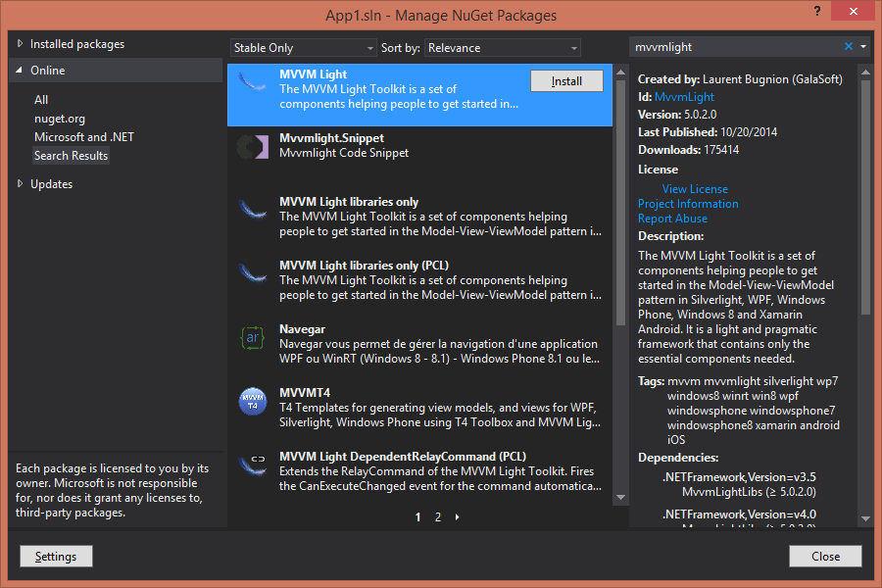Click the Mvvmlight.Snippet package icon
Screen dimensions: 882x588
tap(253, 147)
